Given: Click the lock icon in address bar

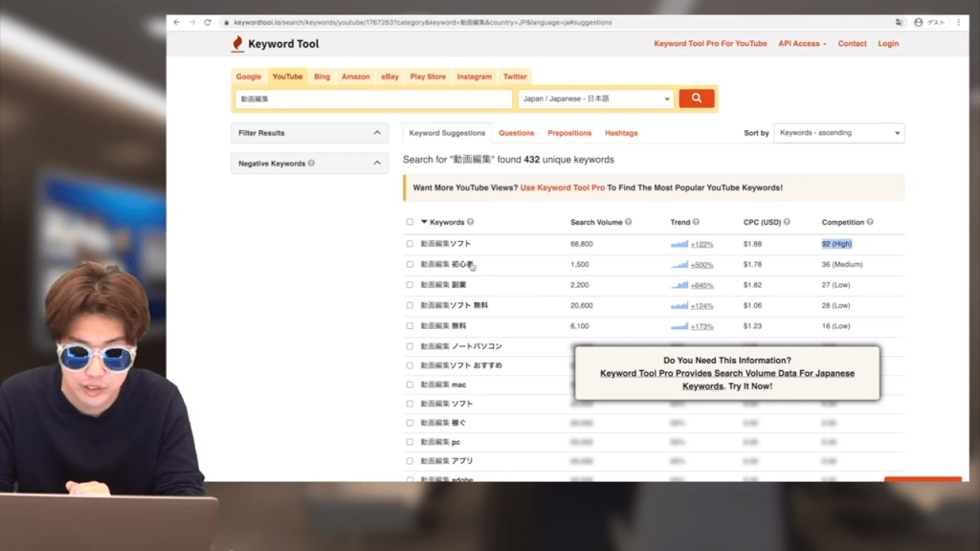Looking at the screenshot, I should pos(226,23).
